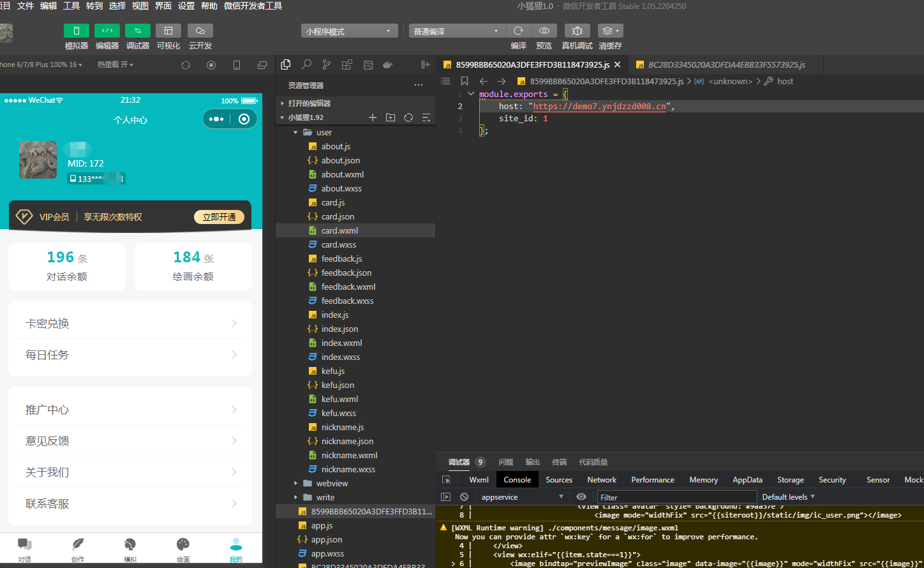The width and height of the screenshot is (924, 568).
Task: Toggle the editor bookmark icon
Action: coord(465,81)
